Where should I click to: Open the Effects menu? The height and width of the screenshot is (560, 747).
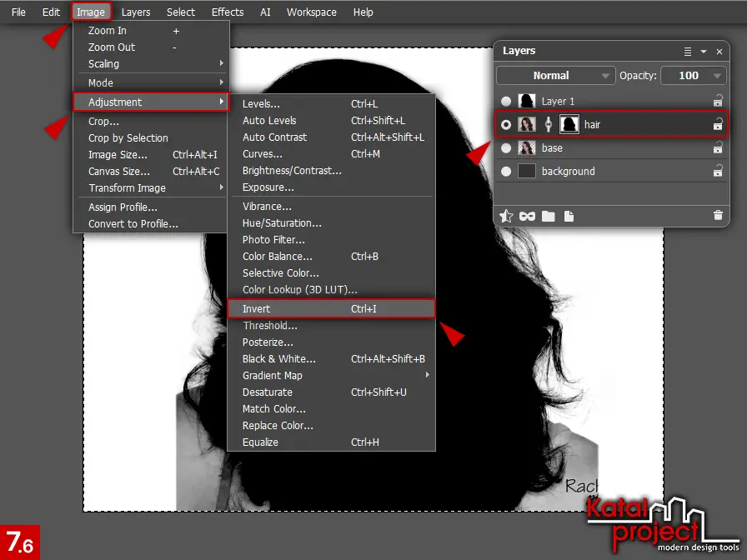pos(227,12)
